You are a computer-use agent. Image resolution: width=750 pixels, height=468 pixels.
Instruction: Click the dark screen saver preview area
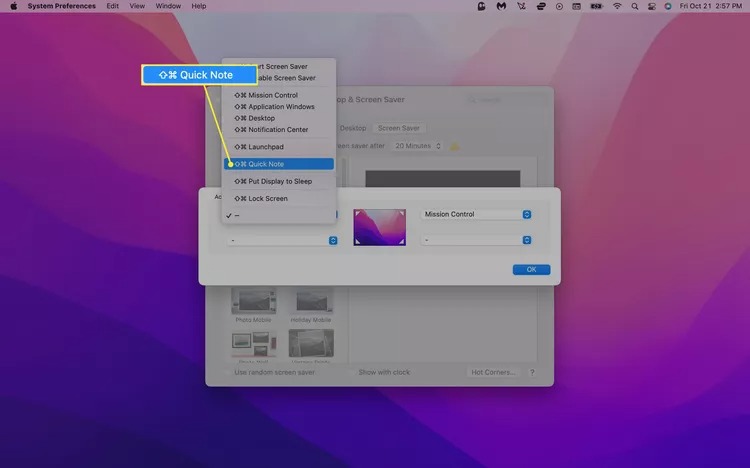pyautogui.click(x=442, y=178)
